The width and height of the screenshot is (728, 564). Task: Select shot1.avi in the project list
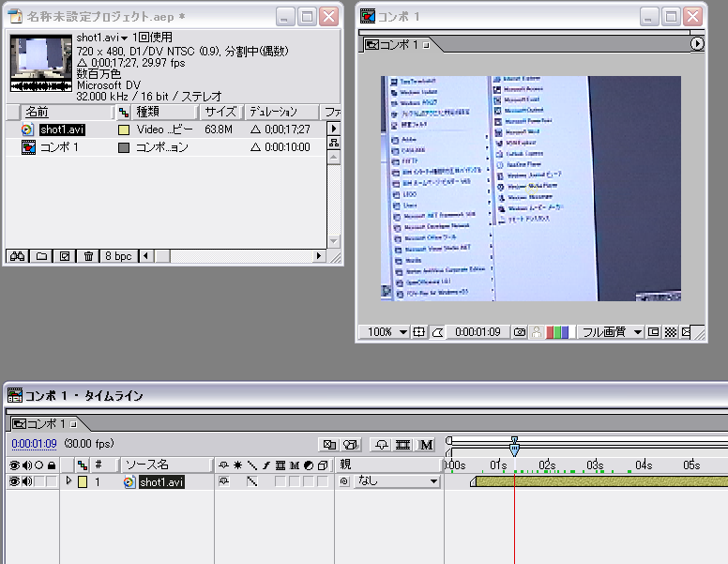(62, 130)
